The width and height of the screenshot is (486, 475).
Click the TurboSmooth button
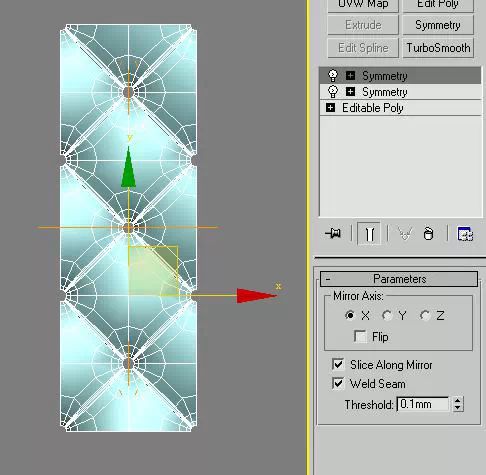(x=438, y=48)
